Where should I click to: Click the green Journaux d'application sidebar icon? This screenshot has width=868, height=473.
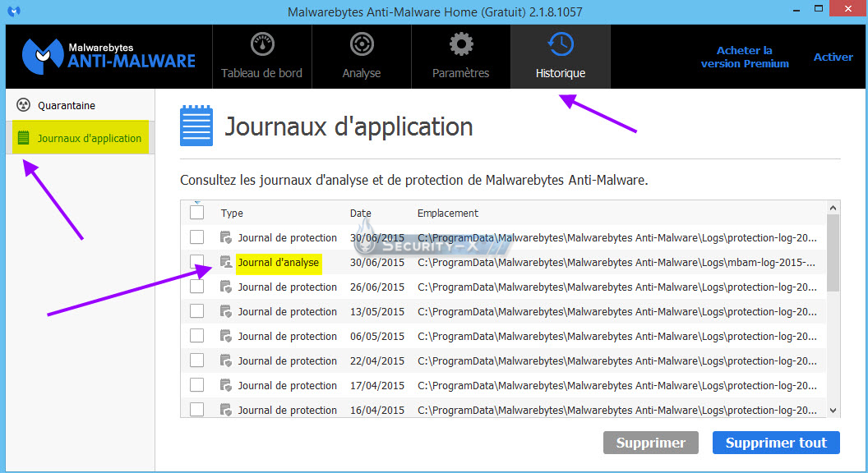(x=23, y=138)
